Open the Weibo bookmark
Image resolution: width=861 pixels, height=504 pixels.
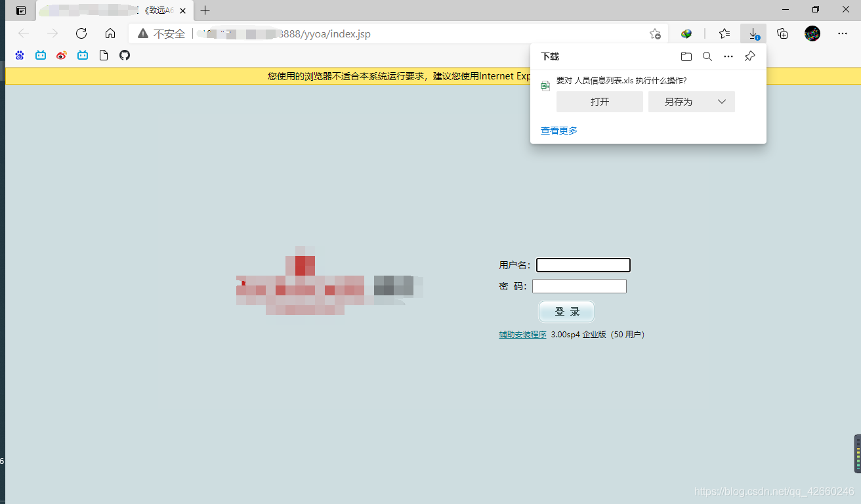coord(62,56)
